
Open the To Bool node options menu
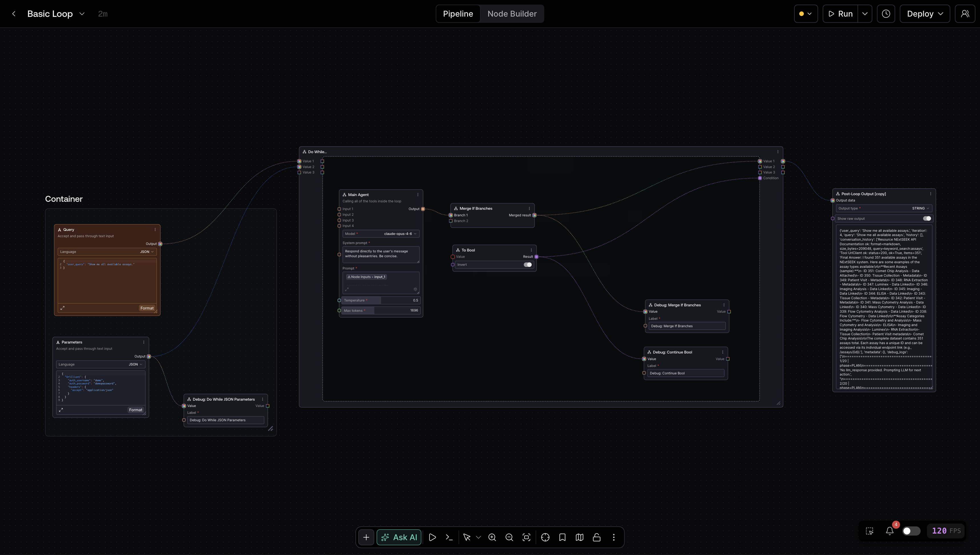pos(531,250)
